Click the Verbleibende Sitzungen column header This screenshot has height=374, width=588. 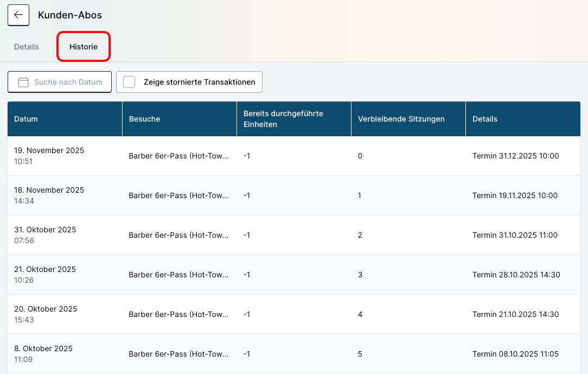[401, 119]
